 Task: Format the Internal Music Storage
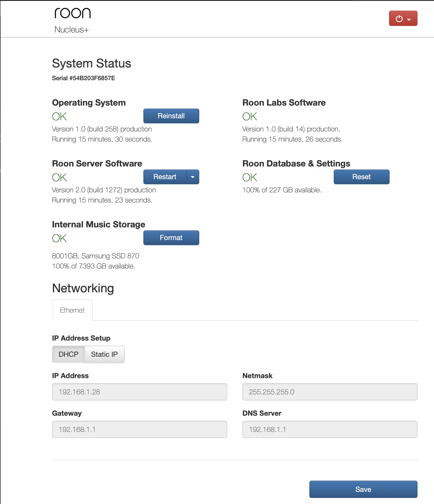pyautogui.click(x=171, y=238)
